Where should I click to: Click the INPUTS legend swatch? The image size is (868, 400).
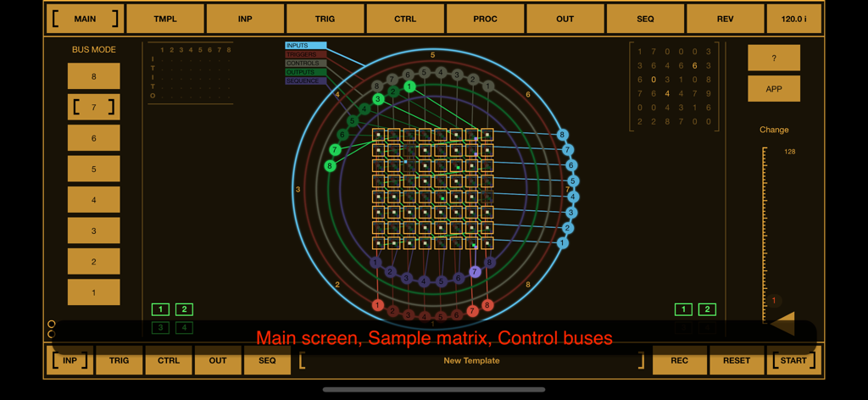(x=305, y=46)
